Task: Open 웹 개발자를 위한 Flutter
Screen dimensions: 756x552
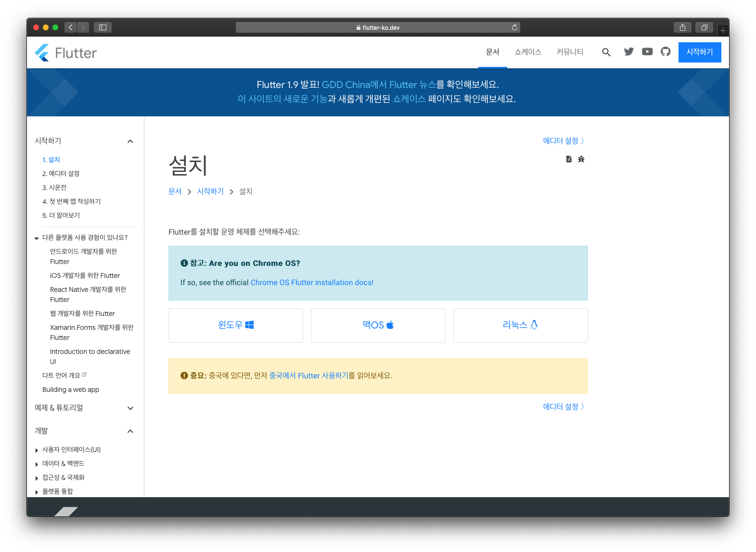Action: point(83,314)
